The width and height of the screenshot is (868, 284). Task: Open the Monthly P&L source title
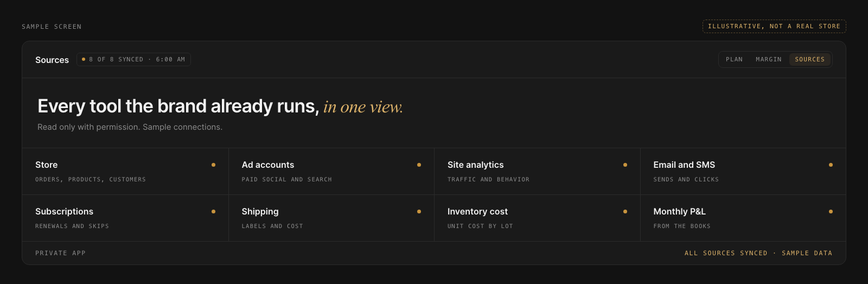(679, 211)
